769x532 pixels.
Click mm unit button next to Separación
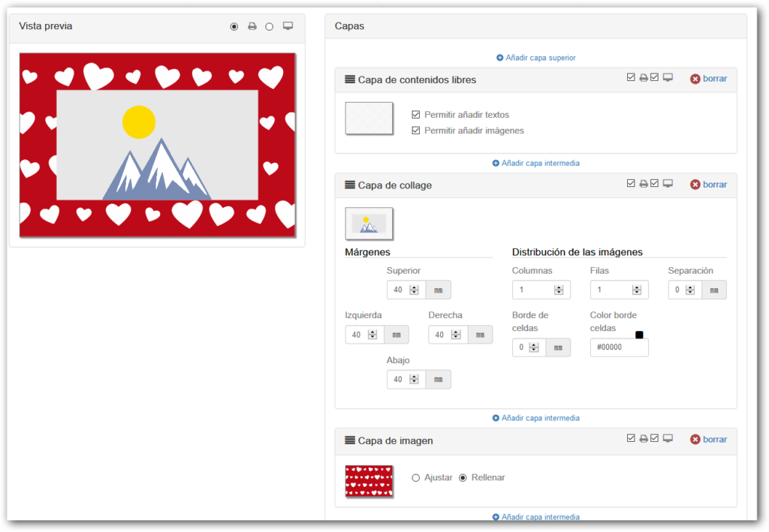click(714, 290)
